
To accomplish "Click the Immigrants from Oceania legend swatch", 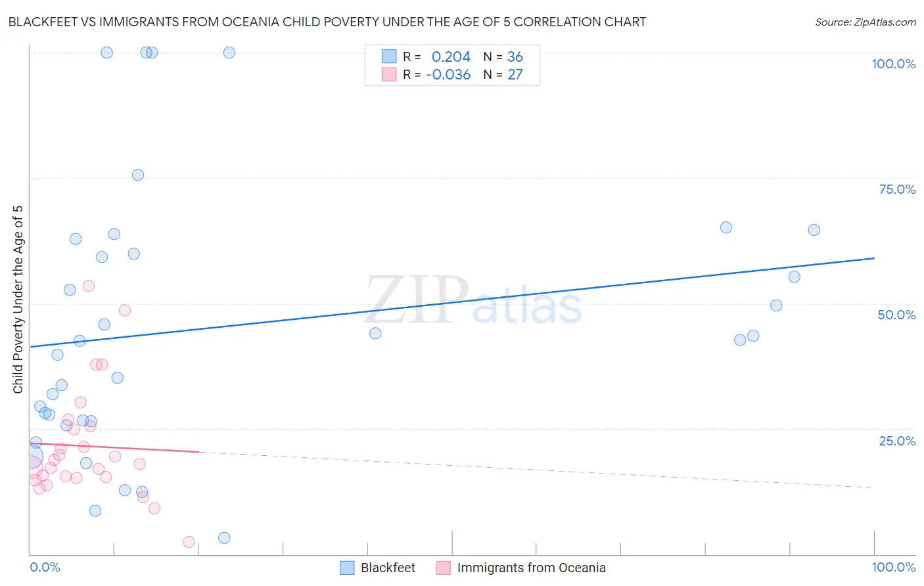I will (444, 568).
